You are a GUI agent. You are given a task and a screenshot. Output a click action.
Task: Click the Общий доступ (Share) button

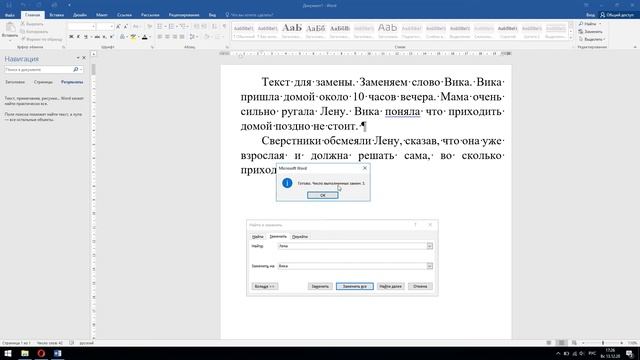click(617, 15)
